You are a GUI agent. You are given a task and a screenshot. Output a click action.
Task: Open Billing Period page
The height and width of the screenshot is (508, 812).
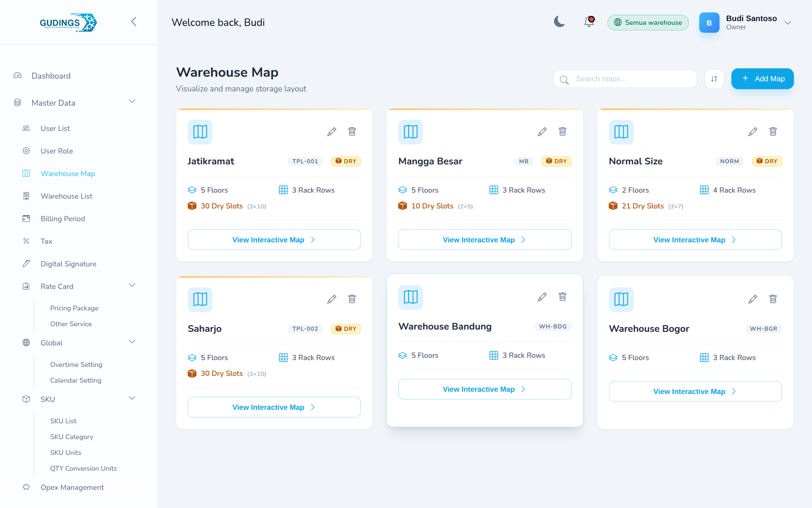pos(62,219)
